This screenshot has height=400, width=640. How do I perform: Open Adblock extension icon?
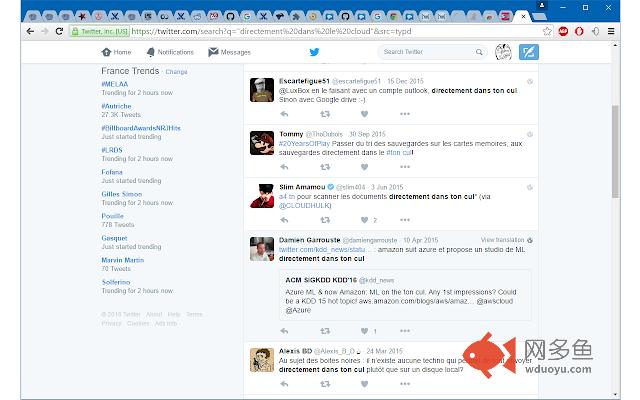tap(563, 31)
